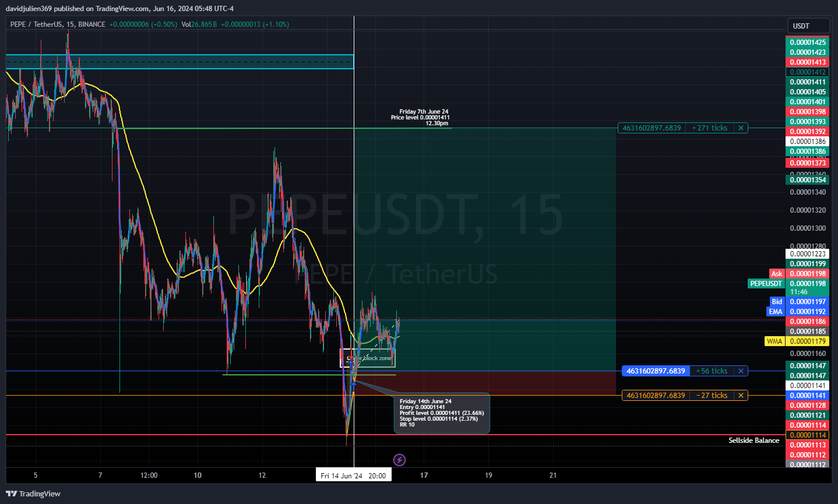Click the red 0.00001413 price label
This screenshot has height=504, width=838.
click(x=808, y=62)
